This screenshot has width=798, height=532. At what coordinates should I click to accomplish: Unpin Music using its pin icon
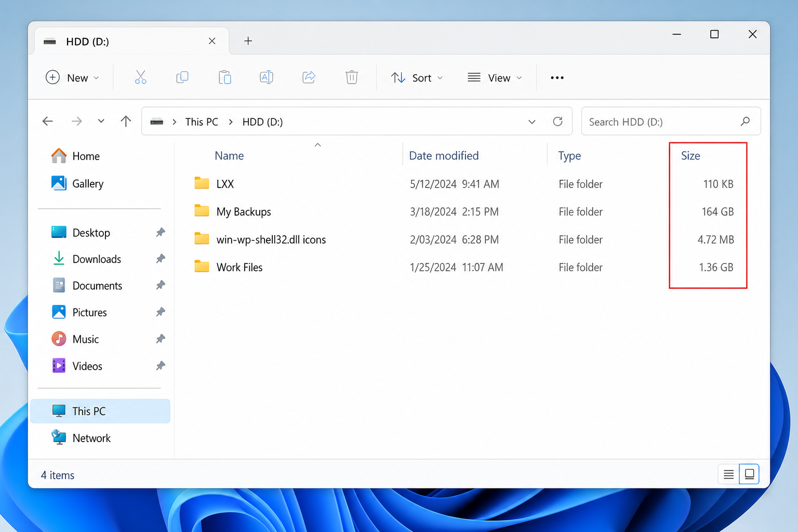coord(161,339)
